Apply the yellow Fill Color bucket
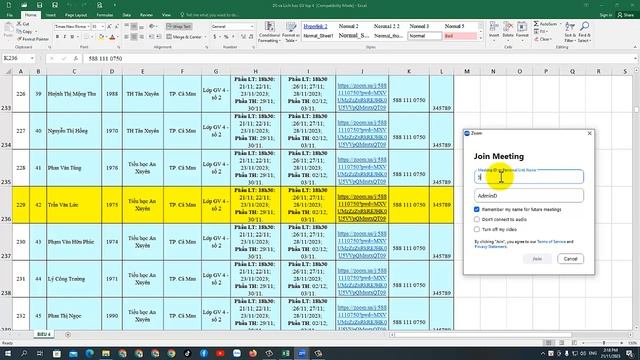 point(101,37)
